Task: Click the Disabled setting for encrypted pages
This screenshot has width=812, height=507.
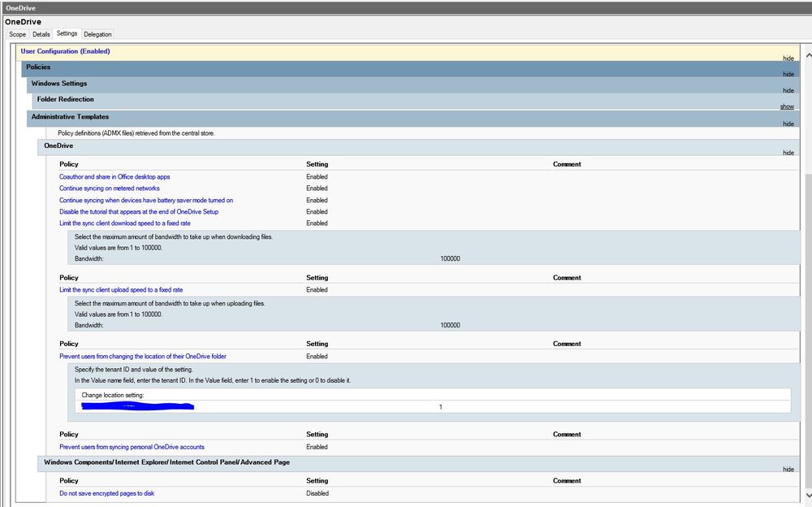Action: (317, 493)
